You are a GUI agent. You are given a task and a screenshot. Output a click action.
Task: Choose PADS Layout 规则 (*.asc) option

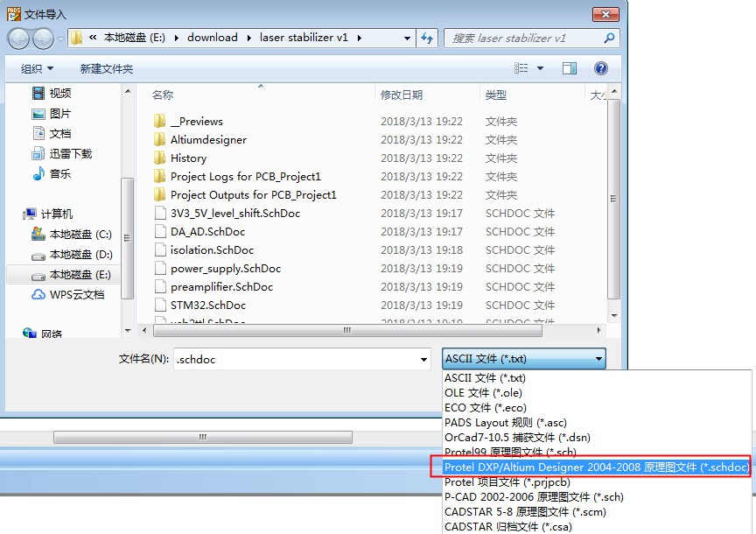coord(597,423)
